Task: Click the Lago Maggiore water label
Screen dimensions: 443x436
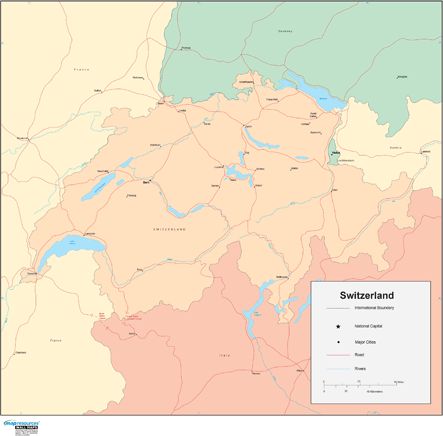Action: pyautogui.click(x=257, y=313)
